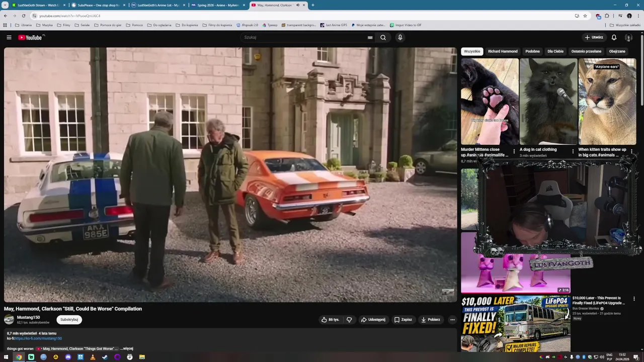Open the $10,000 Later Prevost thumbnail
Screen dimensions: 644x362
[516, 323]
